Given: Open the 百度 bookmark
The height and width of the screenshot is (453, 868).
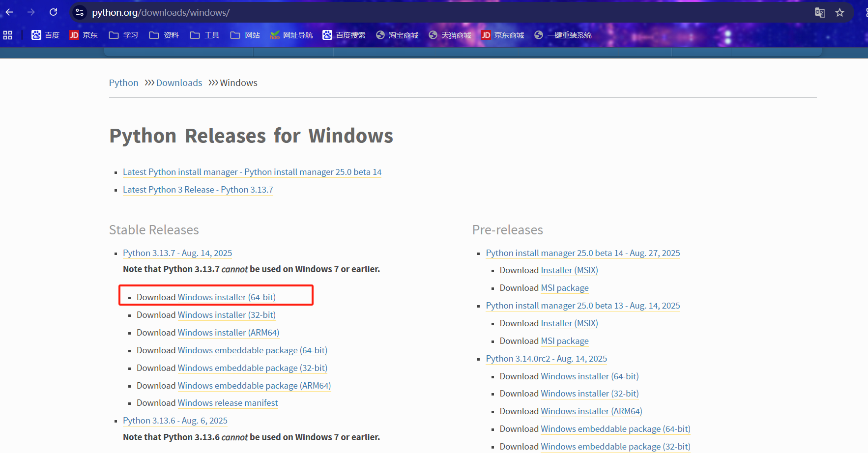Looking at the screenshot, I should click(45, 35).
